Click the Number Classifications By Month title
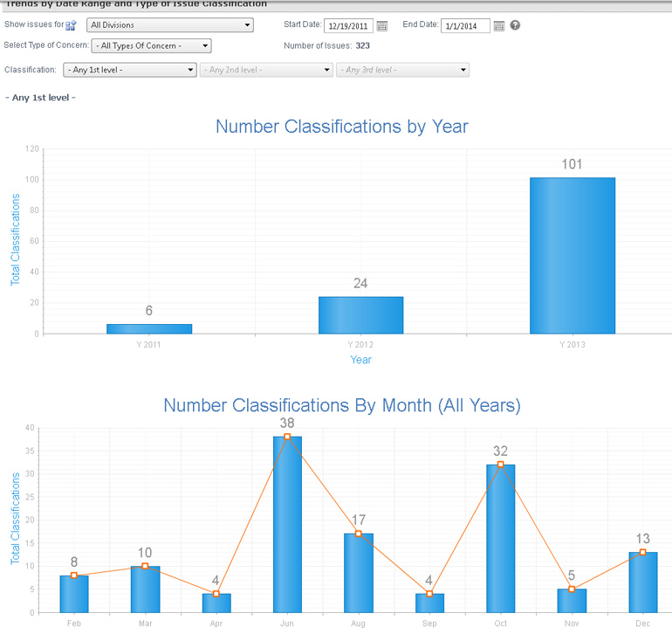Image resolution: width=672 pixels, height=634 pixels. click(x=342, y=405)
